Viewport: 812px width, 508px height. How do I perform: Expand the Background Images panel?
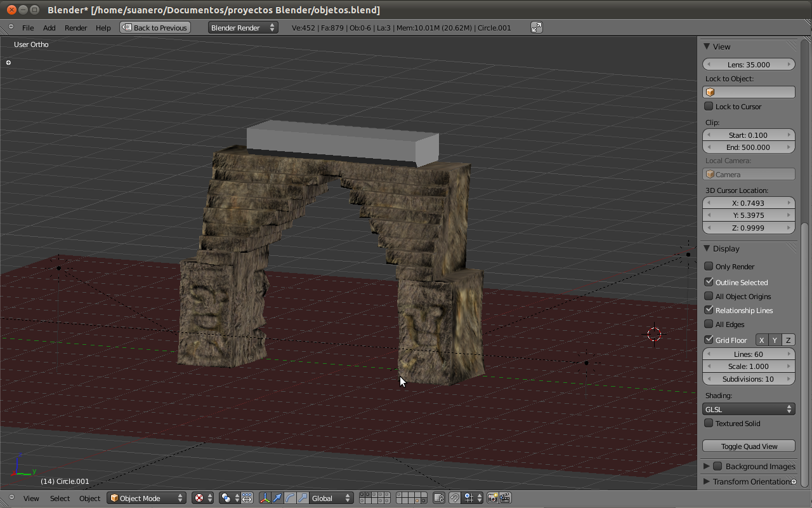pyautogui.click(x=707, y=467)
